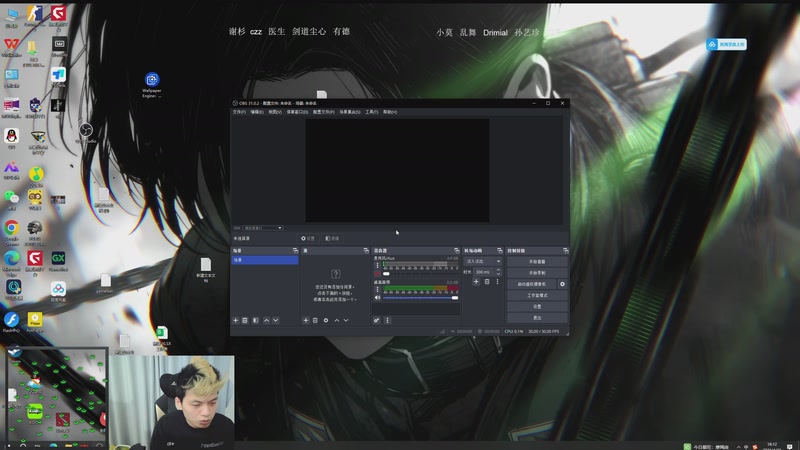Open desktop audio channel three-dot options
Screen dimensions: 800x450
pyautogui.click(x=378, y=289)
